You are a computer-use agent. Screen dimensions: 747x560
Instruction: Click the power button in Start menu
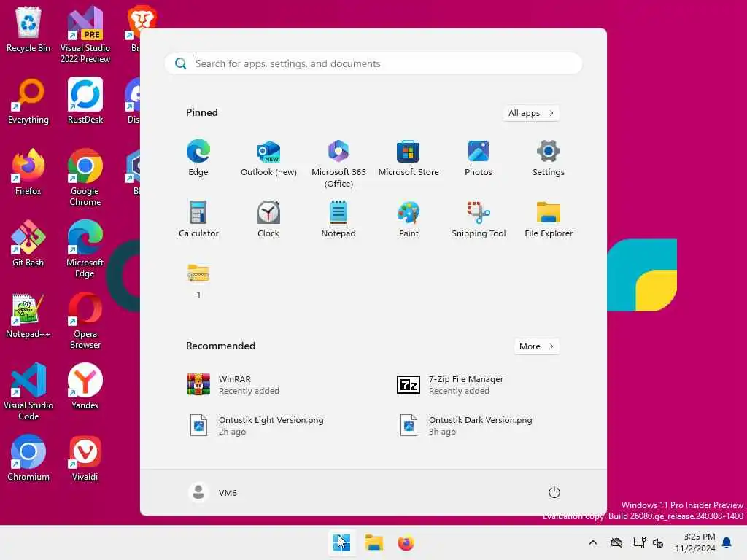(554, 492)
